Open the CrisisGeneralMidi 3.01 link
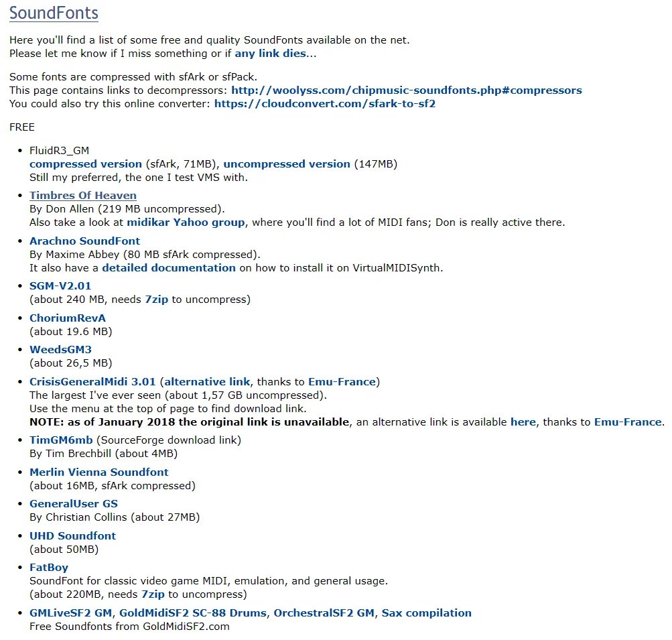This screenshot has width=672, height=640. coord(92,382)
